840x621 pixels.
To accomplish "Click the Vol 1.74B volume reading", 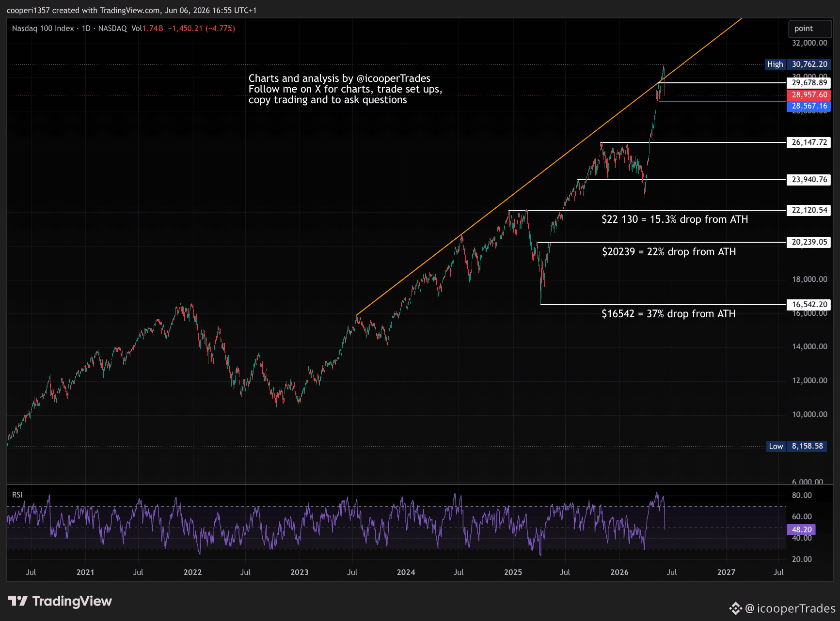I will point(147,29).
